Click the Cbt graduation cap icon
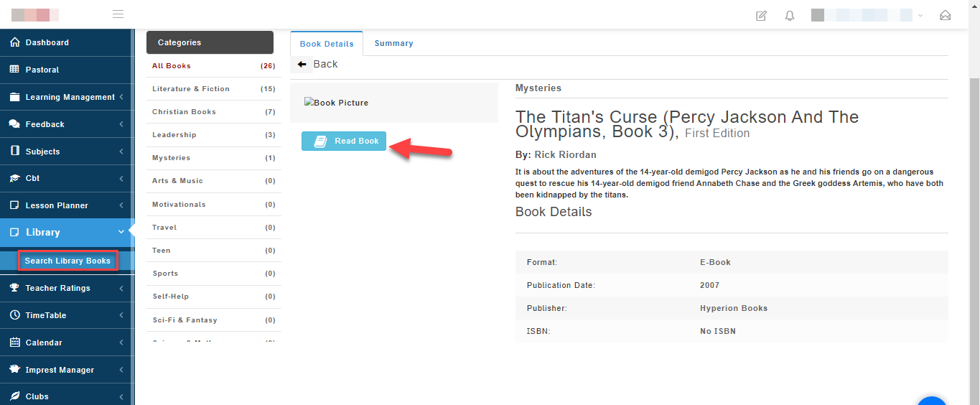 click(x=14, y=178)
